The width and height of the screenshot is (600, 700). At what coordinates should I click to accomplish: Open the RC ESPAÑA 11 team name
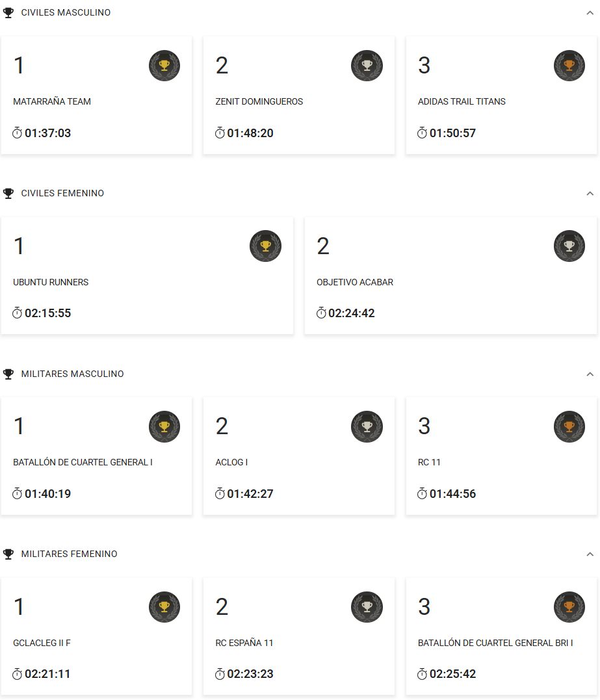coord(244,643)
